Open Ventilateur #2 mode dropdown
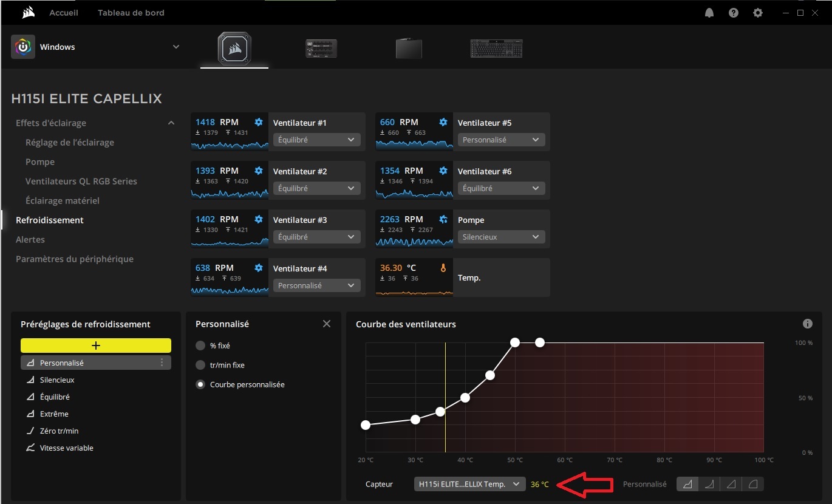 click(317, 188)
